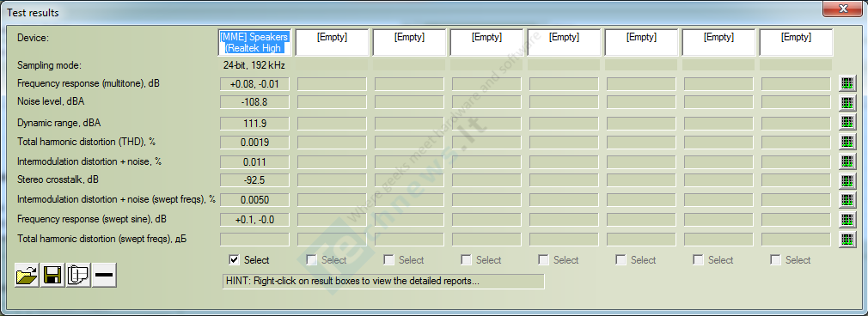
Task: Save results using the floppy disk icon
Action: 52,275
